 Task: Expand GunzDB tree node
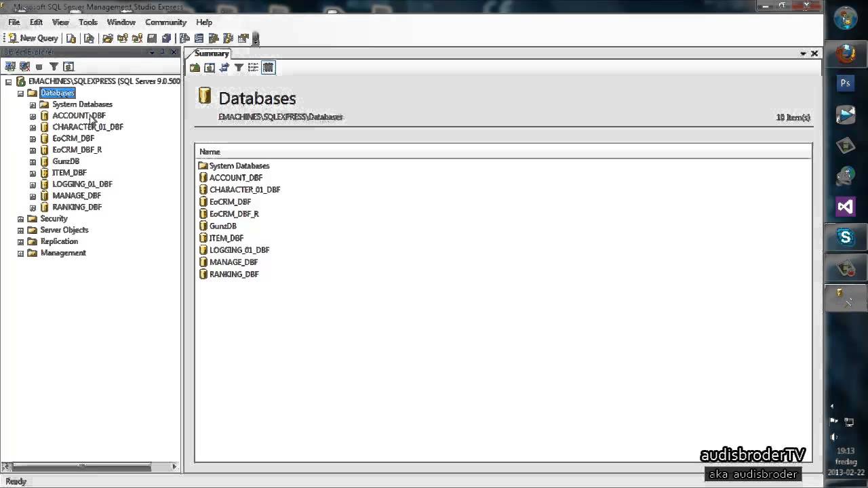click(x=33, y=161)
